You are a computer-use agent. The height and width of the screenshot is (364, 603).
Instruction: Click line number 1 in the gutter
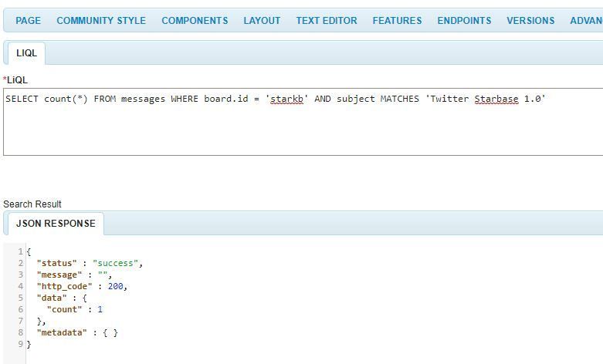click(21, 252)
